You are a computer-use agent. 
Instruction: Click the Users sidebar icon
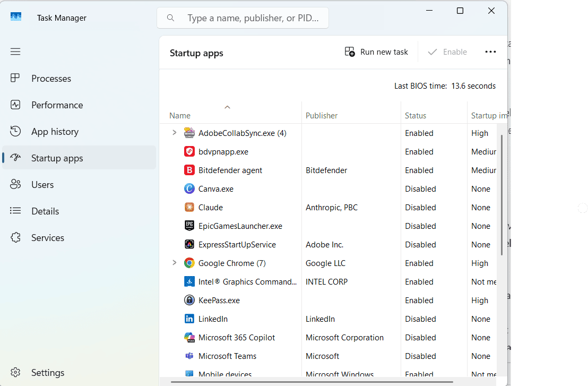coord(15,184)
